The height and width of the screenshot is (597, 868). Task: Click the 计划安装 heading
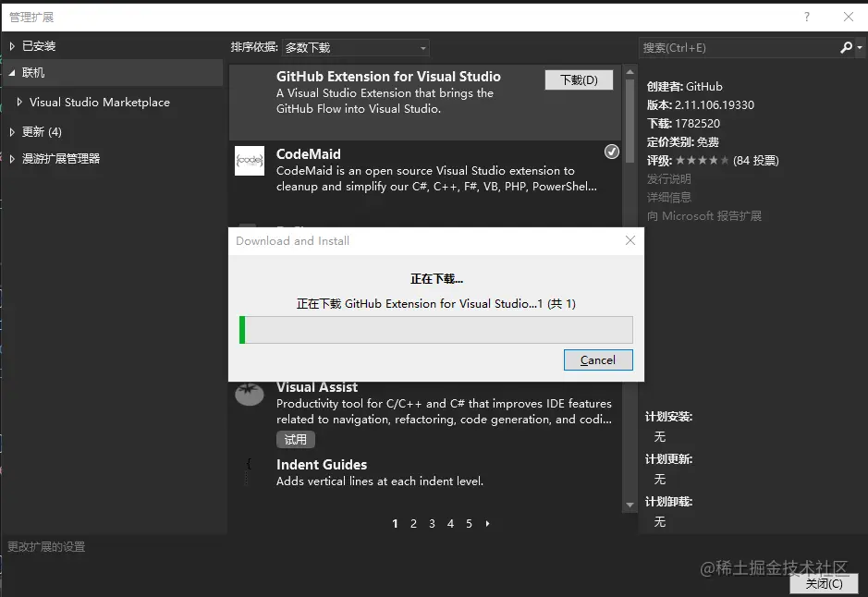point(668,417)
